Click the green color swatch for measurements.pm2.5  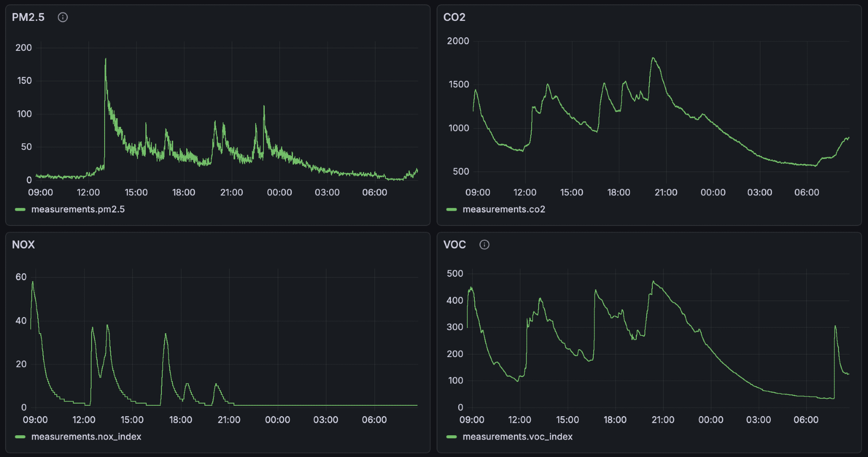[20, 209]
